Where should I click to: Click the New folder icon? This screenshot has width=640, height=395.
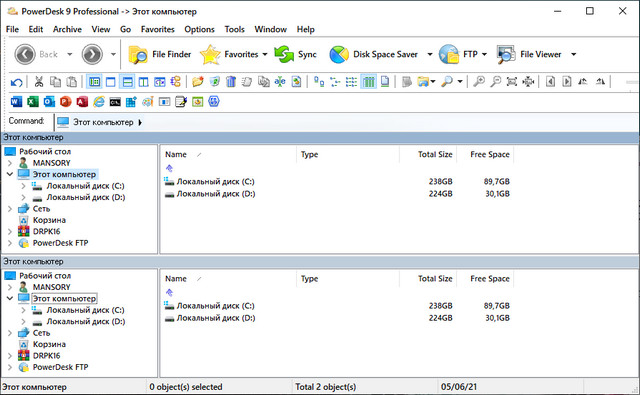coord(198,82)
